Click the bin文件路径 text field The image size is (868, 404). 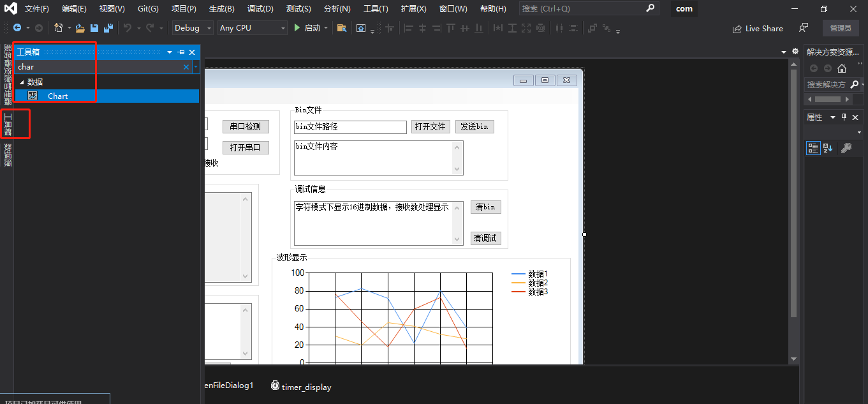pos(350,127)
